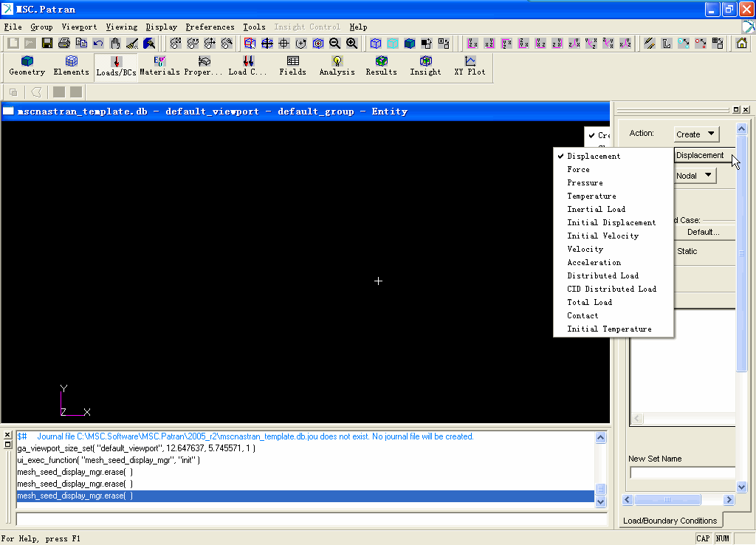
Task: Click the smooth shaded solid cube icon
Action: [x=410, y=44]
